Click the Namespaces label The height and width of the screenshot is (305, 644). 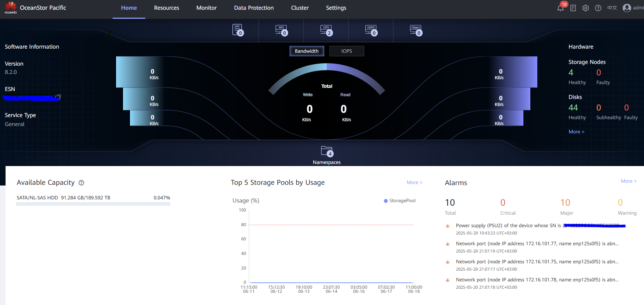[327, 162]
